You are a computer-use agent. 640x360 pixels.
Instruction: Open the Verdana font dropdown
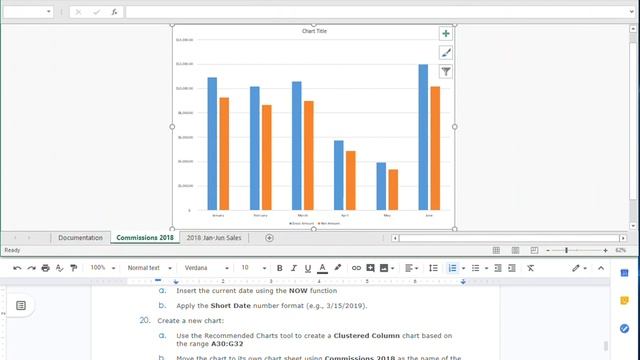pos(207,268)
